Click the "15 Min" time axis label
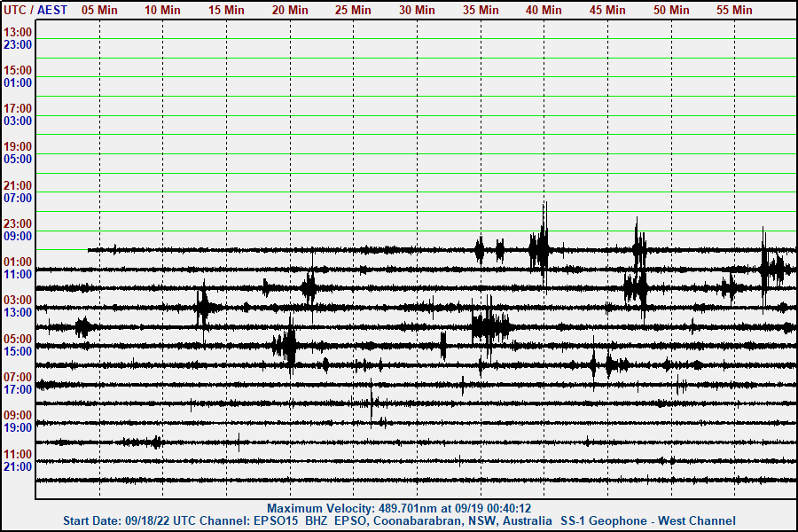Image resolution: width=798 pixels, height=532 pixels. click(x=227, y=10)
